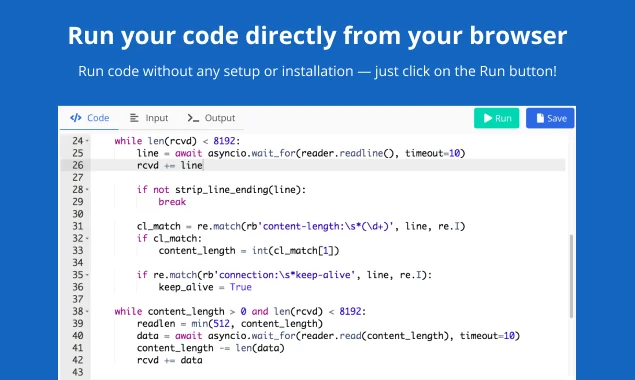The height and width of the screenshot is (380, 635).
Task: Click the 'break' keyword on line 29
Action: 172,202
